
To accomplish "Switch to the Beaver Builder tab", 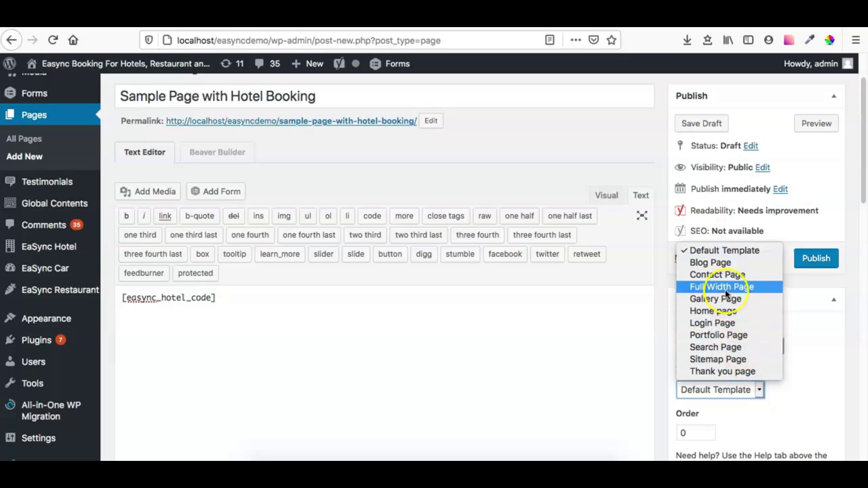I will [x=217, y=152].
